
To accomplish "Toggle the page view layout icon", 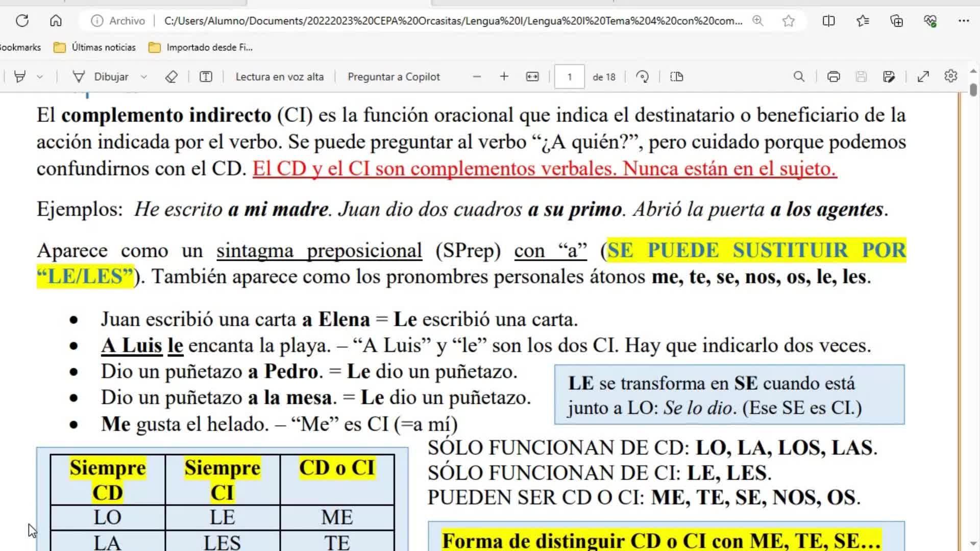I will tap(677, 77).
